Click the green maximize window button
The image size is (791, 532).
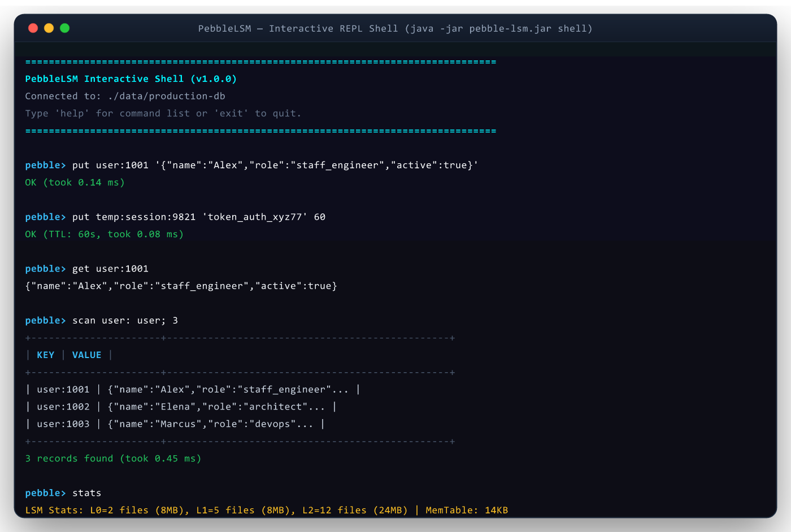tap(64, 28)
